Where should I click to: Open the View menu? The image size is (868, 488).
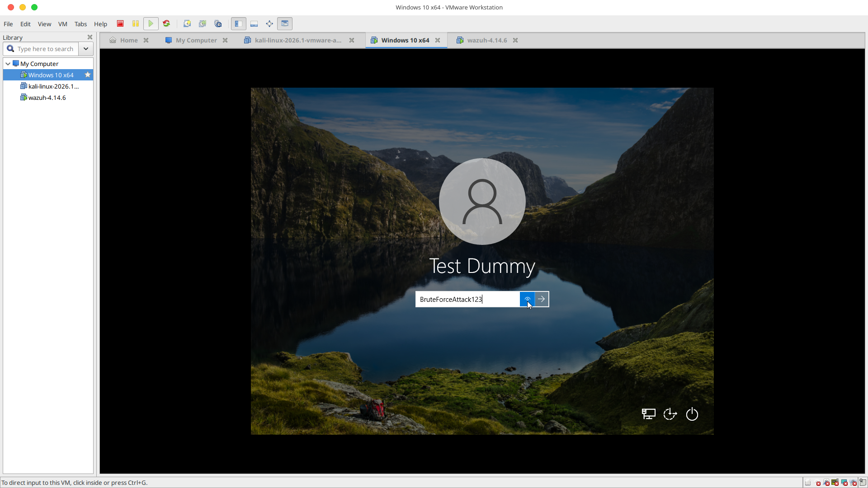point(44,24)
